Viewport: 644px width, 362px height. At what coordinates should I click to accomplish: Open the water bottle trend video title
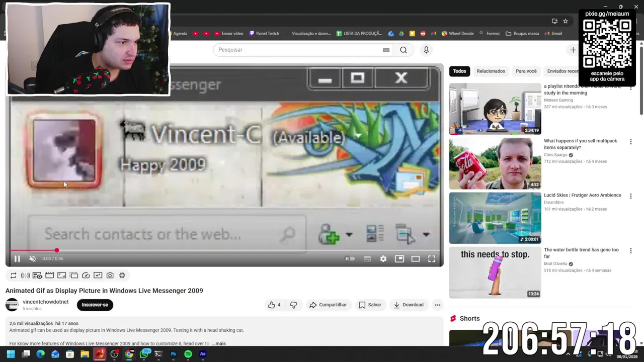pos(581,253)
